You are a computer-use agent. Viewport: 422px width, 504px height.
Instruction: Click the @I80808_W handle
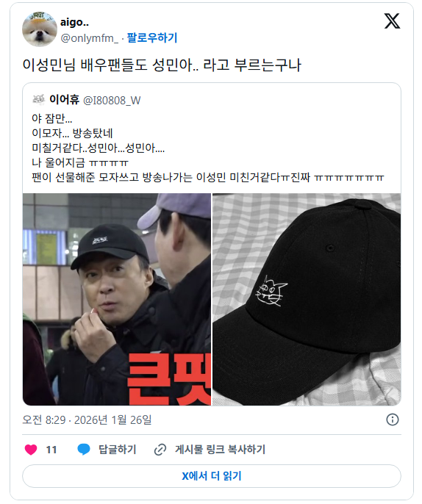coord(112,100)
